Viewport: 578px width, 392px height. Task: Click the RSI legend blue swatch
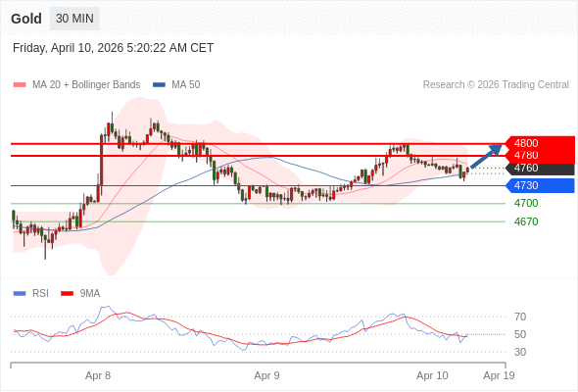(x=20, y=294)
